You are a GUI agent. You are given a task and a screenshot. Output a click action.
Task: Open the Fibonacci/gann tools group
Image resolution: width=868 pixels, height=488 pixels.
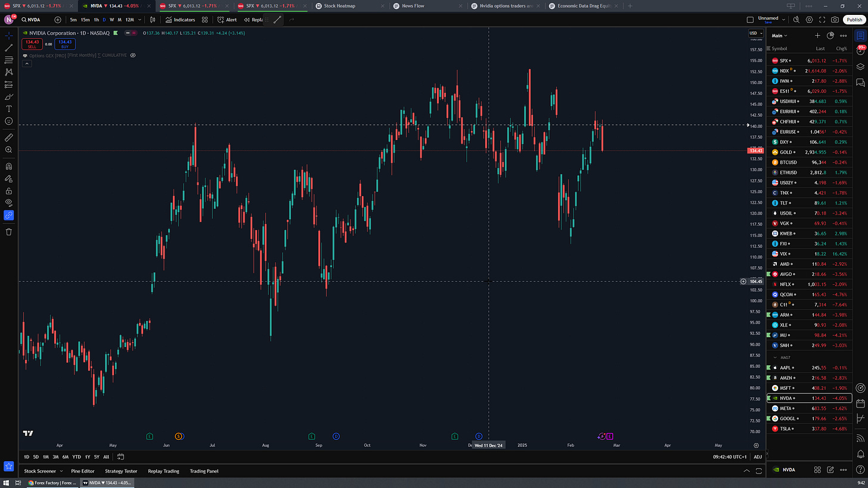(x=9, y=60)
